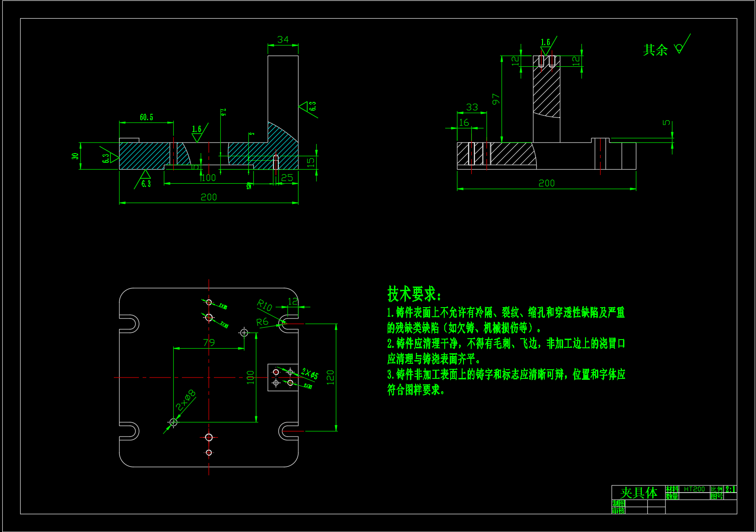Select the R6 slot radius label

pyautogui.click(x=262, y=322)
